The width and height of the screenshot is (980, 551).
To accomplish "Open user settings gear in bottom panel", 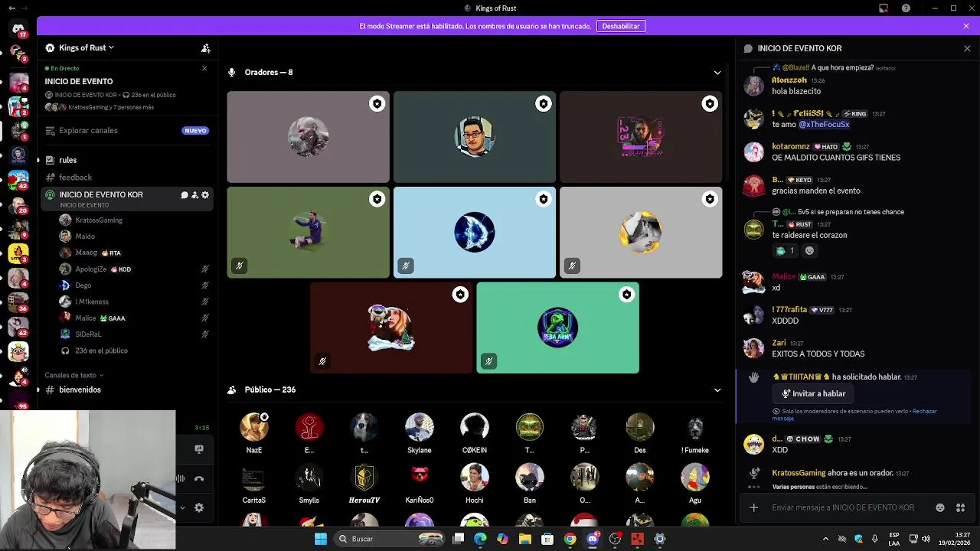I will pyautogui.click(x=199, y=507).
